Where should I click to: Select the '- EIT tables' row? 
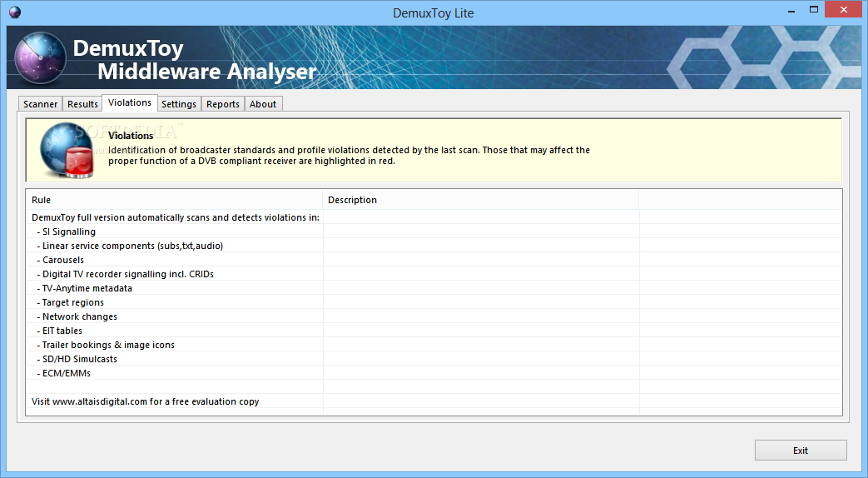434,331
